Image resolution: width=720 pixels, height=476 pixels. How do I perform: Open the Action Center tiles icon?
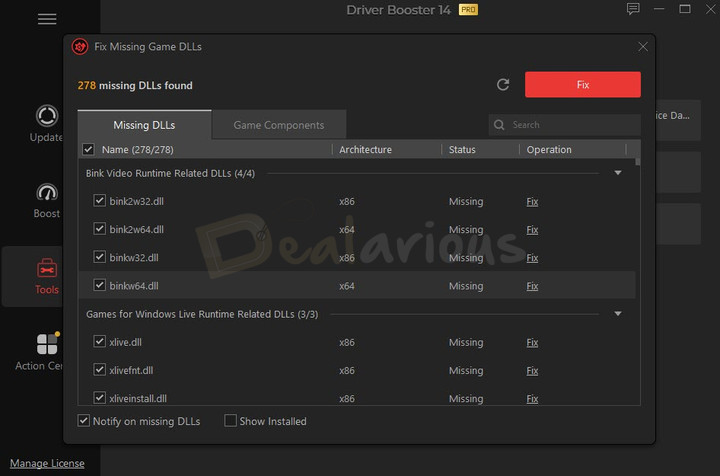[x=47, y=344]
